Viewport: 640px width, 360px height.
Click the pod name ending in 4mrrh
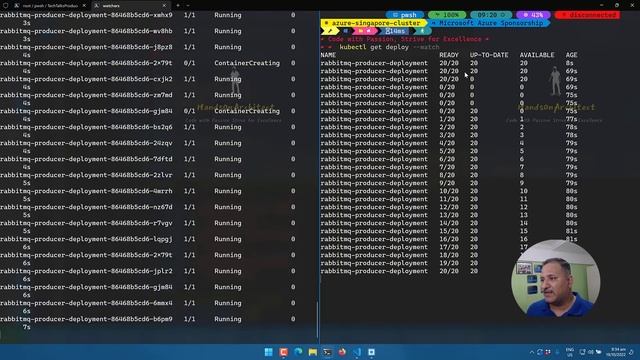point(86,191)
